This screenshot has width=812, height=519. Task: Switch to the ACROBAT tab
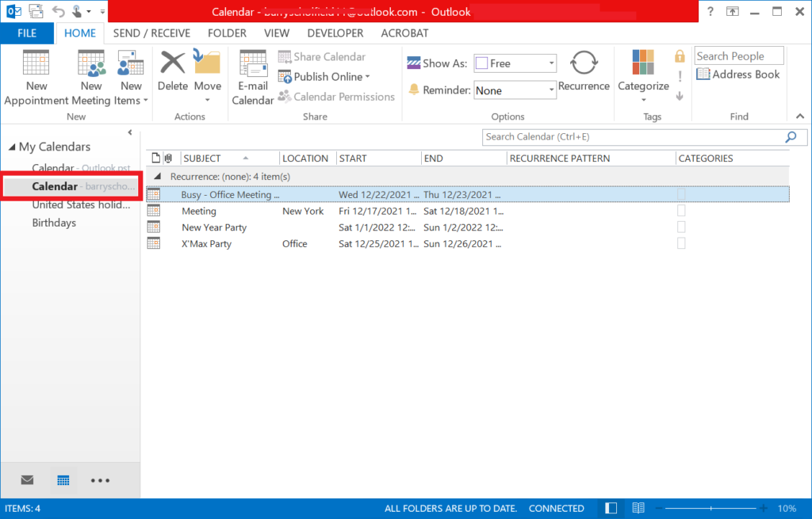point(404,33)
